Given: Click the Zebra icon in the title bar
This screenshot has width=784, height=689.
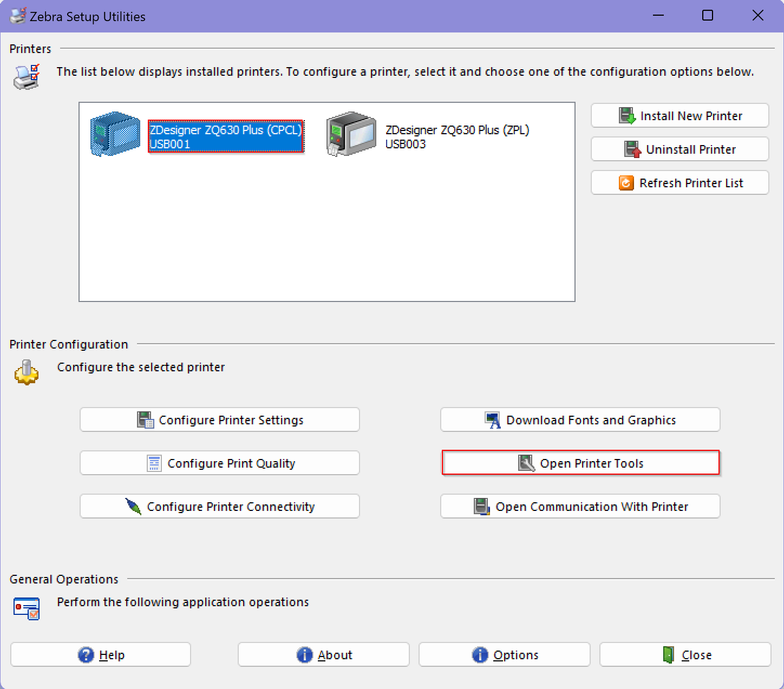Looking at the screenshot, I should [x=18, y=16].
